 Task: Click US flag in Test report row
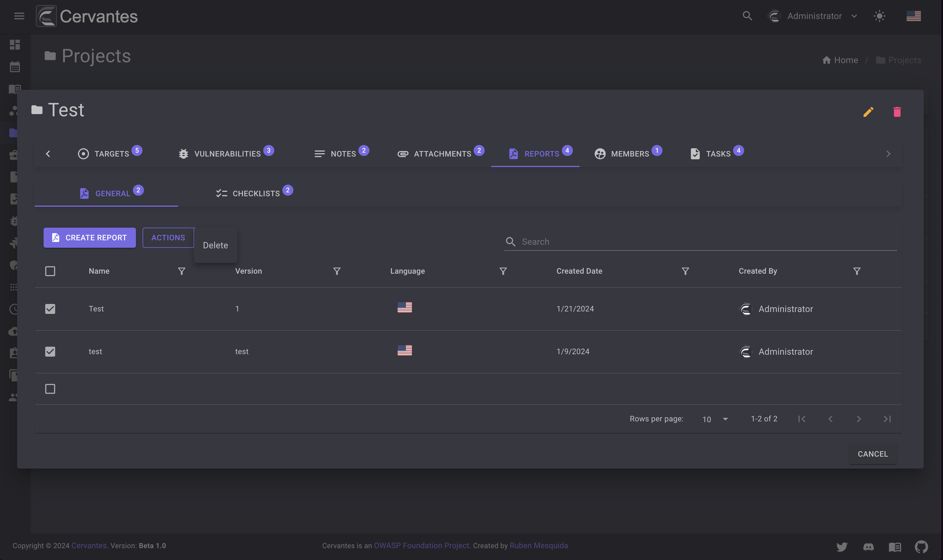click(404, 307)
